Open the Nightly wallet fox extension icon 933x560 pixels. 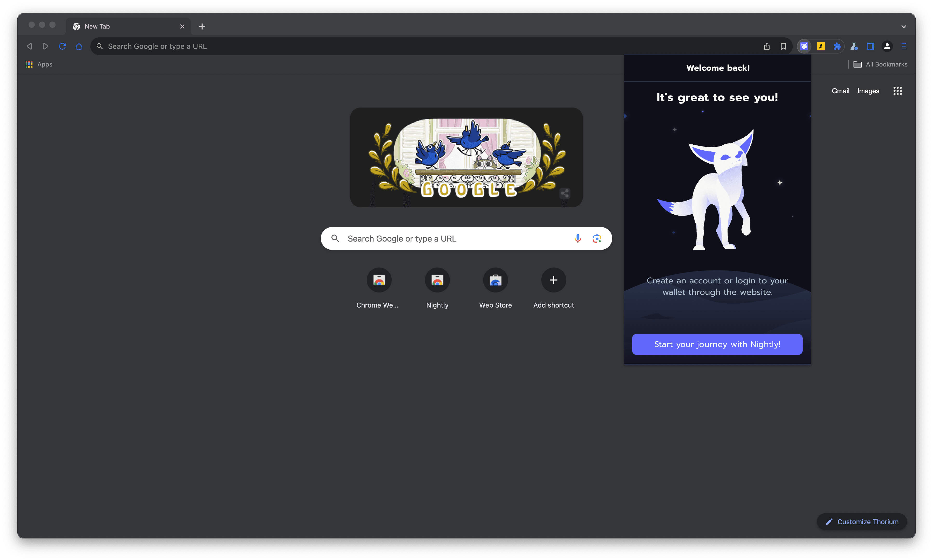point(804,46)
